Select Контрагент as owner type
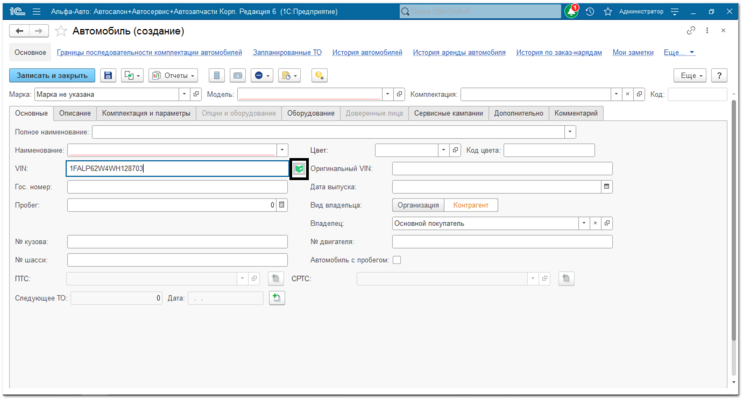The image size is (743, 400). point(471,205)
